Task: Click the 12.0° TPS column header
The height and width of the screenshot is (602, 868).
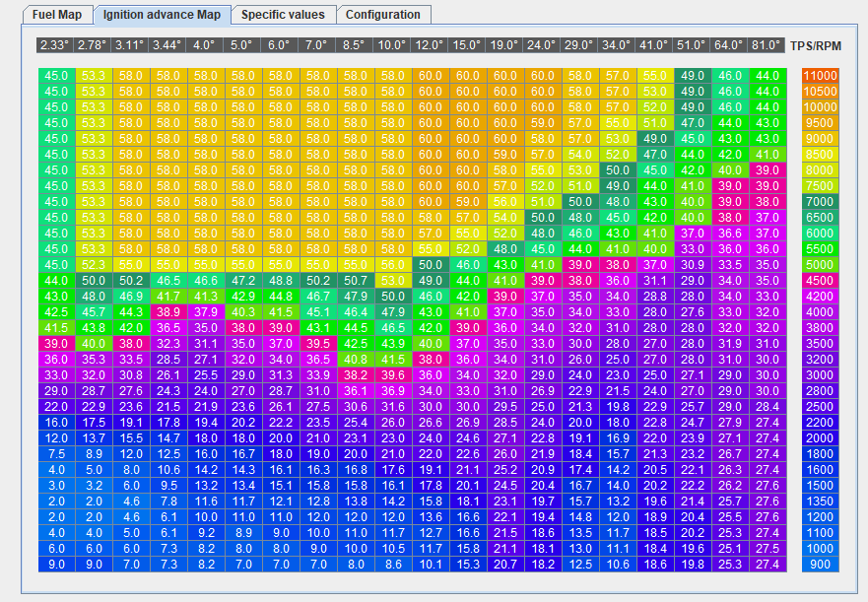Action: pos(430,45)
